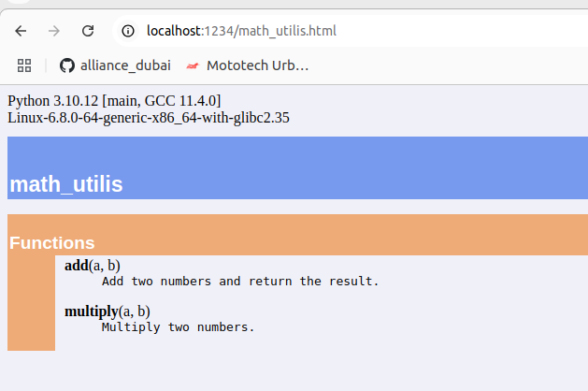The width and height of the screenshot is (588, 391).
Task: Click the 'Multiply two numbers.' description
Action: [179, 327]
